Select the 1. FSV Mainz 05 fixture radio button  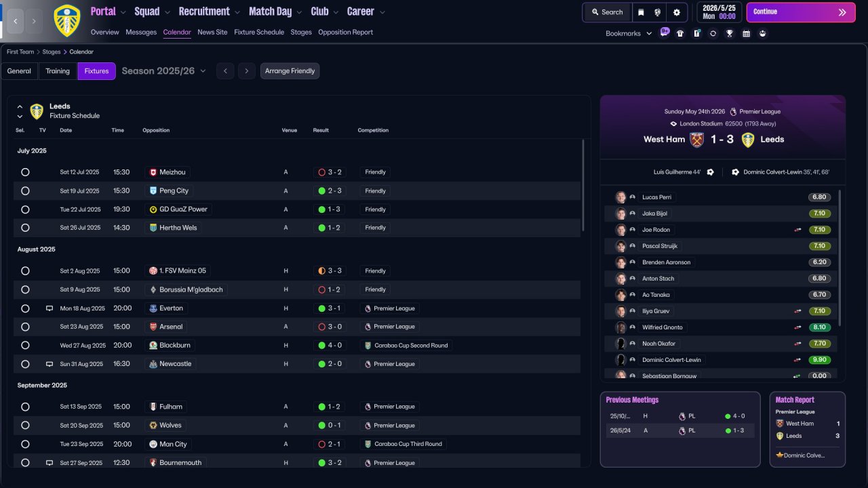pos(25,271)
